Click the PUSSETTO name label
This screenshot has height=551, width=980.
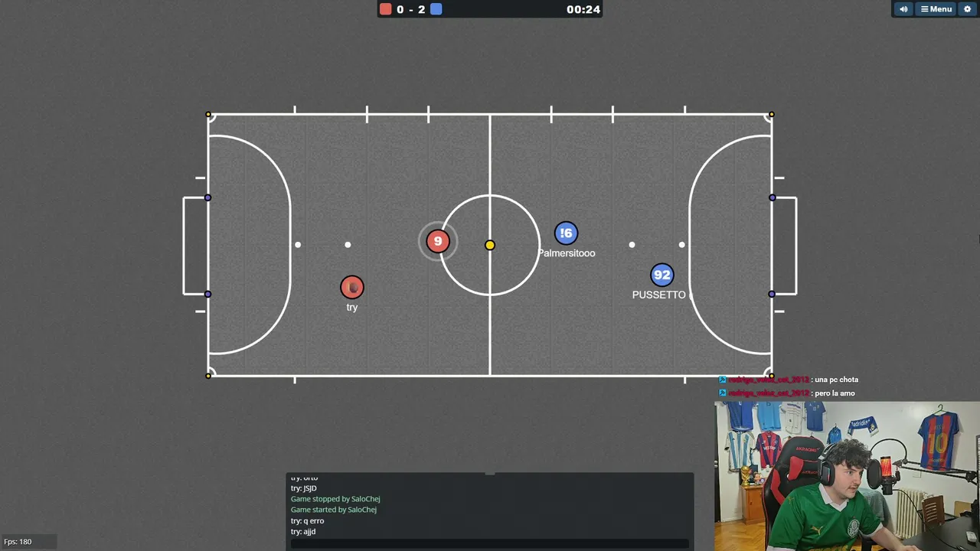pyautogui.click(x=659, y=295)
